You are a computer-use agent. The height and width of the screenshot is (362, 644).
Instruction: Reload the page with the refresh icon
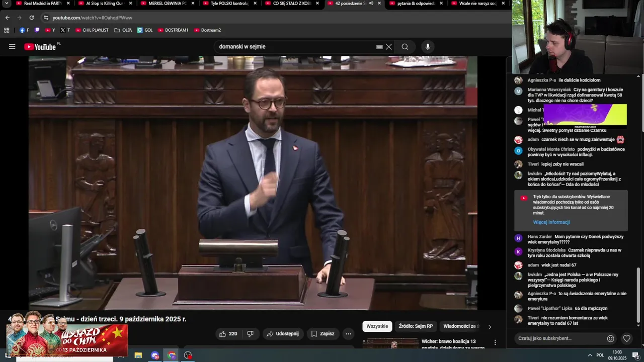(32, 18)
